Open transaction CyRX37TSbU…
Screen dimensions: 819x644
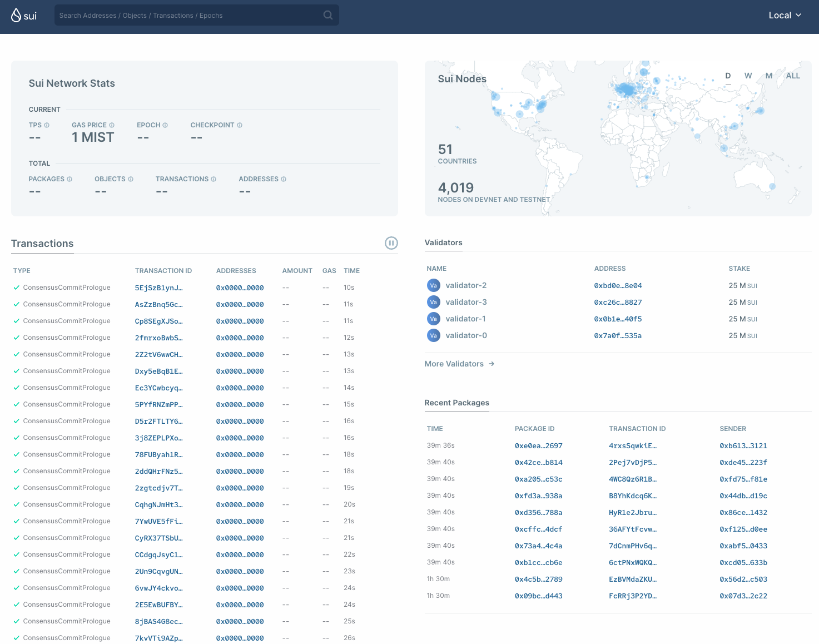point(159,538)
